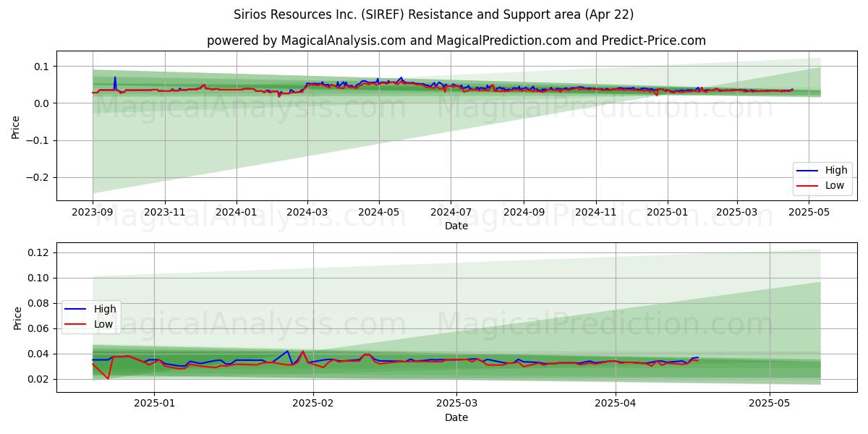This screenshot has width=868, height=434.
Task: Click 'High' in the bottom chart legend
Action: [105, 310]
